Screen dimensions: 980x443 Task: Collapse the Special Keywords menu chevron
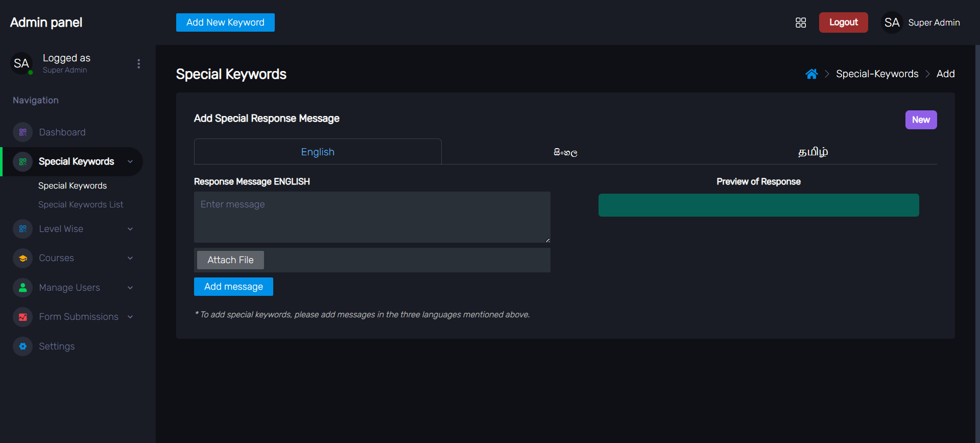pyautogui.click(x=130, y=161)
